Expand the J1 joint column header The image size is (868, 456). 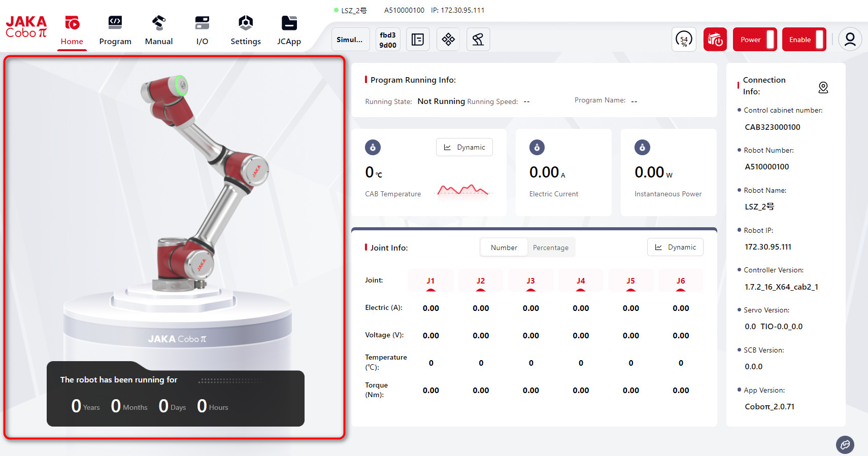[430, 281]
